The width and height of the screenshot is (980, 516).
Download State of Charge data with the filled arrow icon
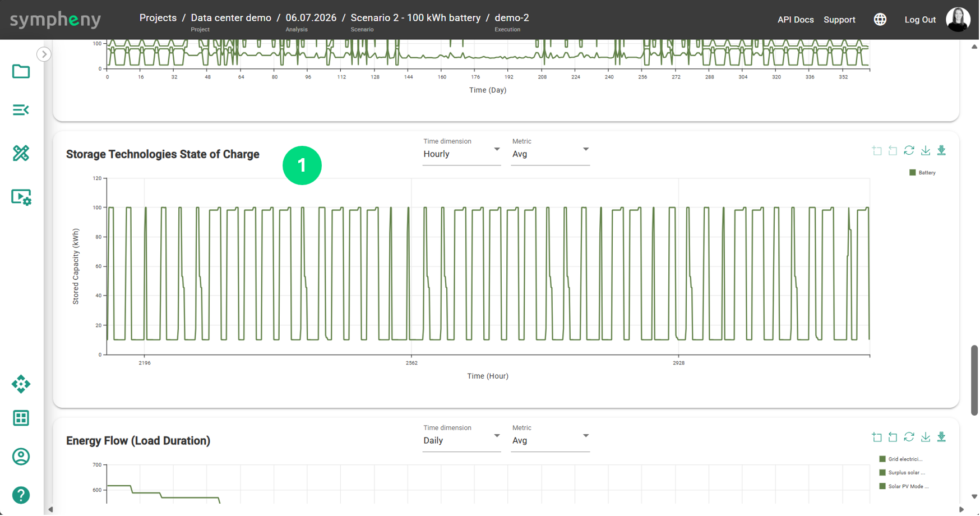[942, 150]
